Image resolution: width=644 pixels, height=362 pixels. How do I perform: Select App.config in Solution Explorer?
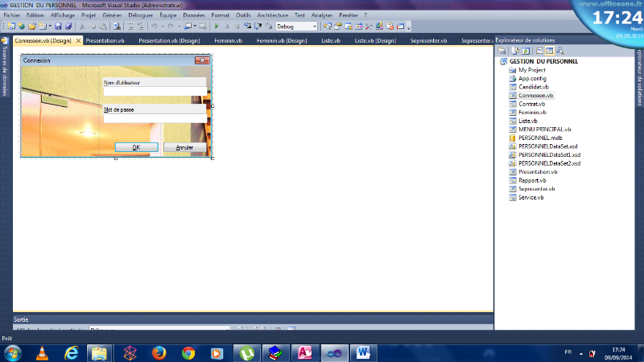532,78
